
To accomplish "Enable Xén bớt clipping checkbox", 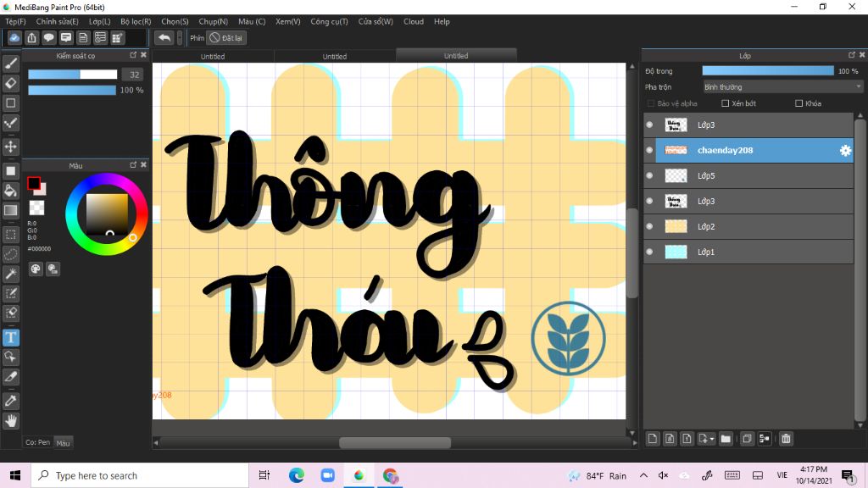I will 726,103.
